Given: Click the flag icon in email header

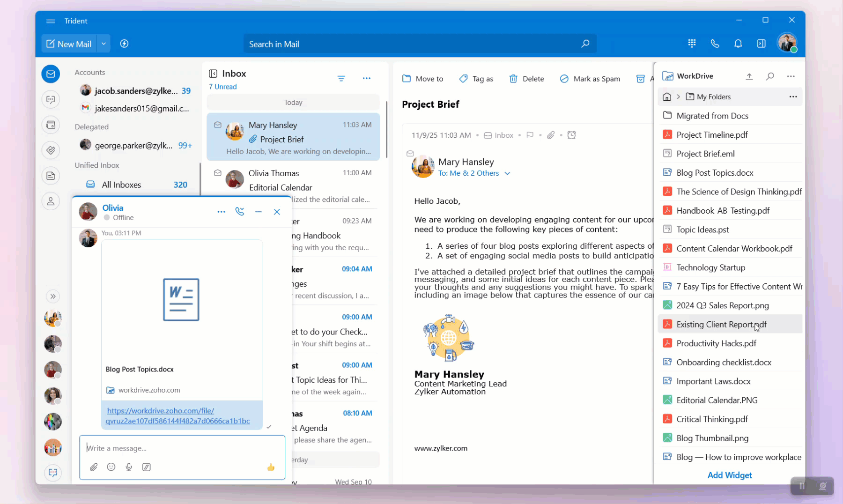Looking at the screenshot, I should click(530, 135).
